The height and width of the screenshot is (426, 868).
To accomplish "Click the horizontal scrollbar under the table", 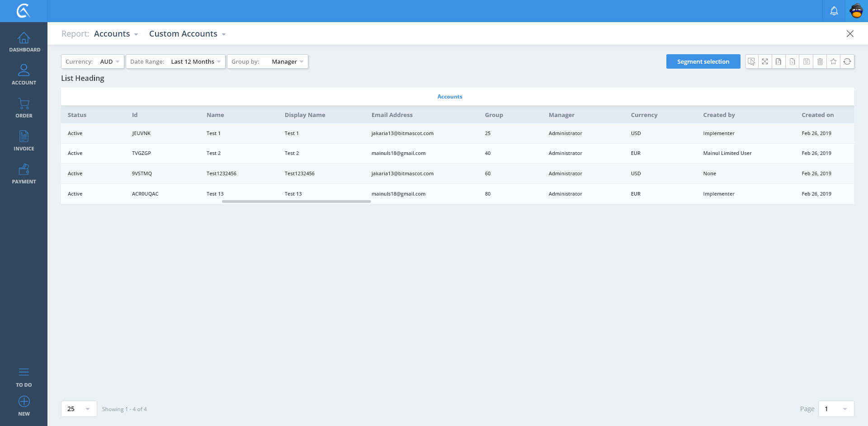I will [x=296, y=201].
